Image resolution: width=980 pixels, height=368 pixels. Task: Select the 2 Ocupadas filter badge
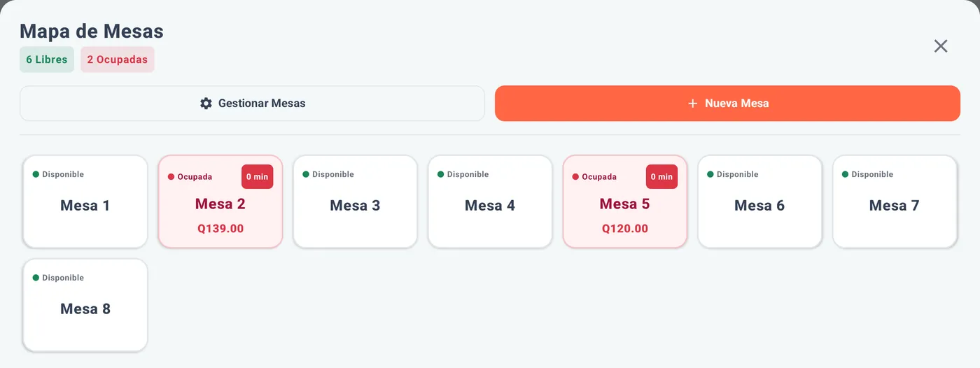[x=118, y=59]
